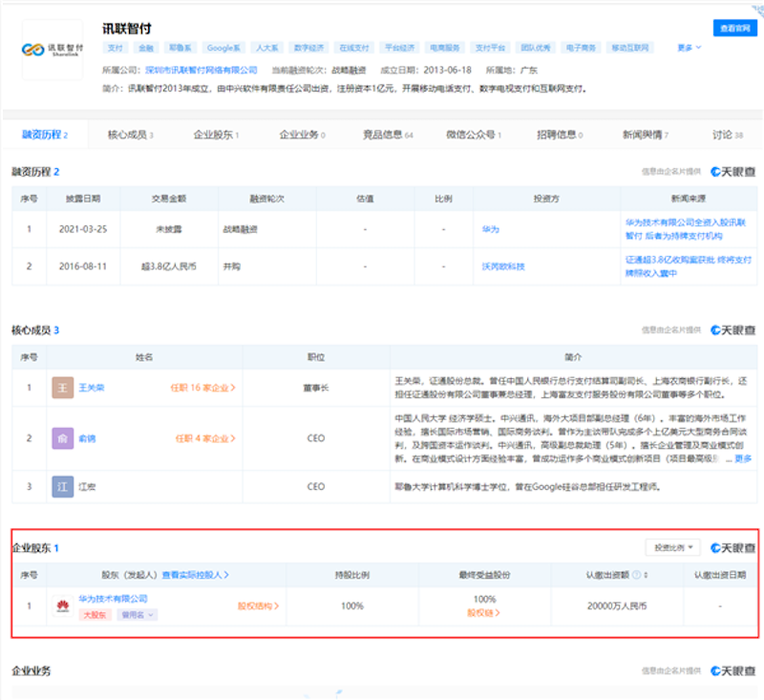Expand the truncated bio with the 更多 link

743,458
